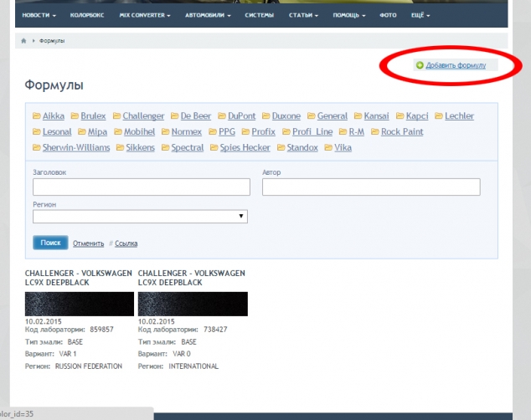Open the Автомобили dropdown menu
Viewport: 531px width, 420px height.
pos(208,15)
